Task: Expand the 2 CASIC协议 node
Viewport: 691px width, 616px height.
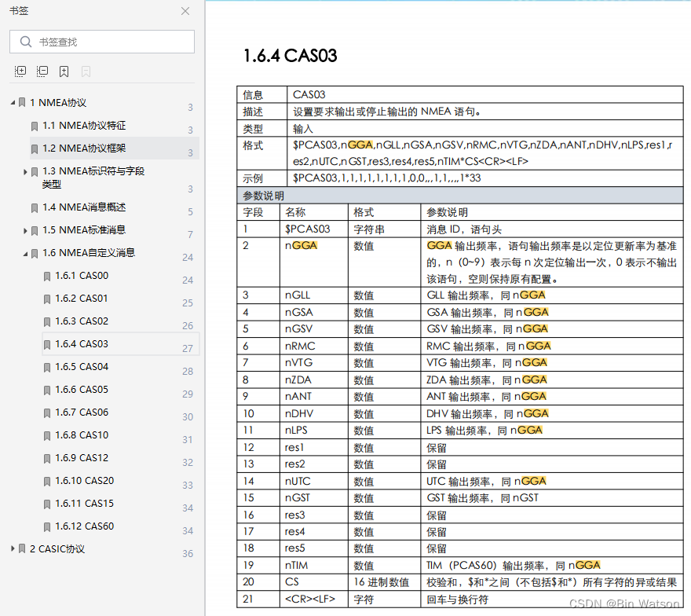Action: 13,548
